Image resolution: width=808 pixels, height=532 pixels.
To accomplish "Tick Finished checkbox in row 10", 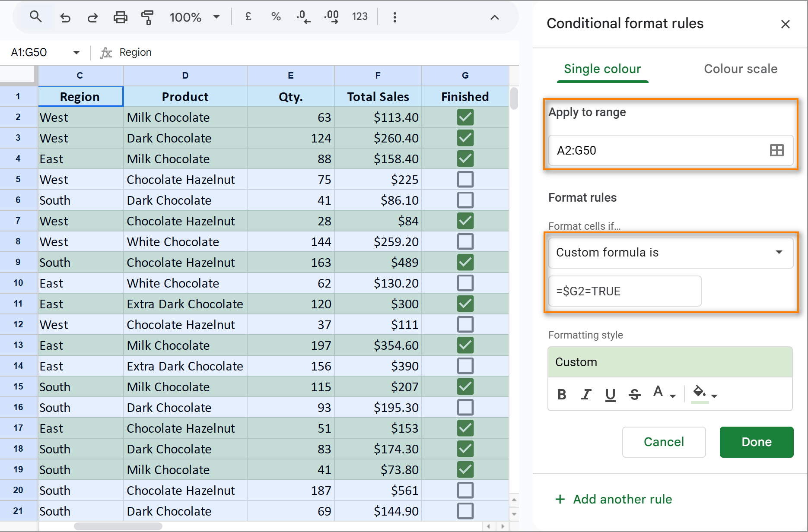I will (465, 283).
